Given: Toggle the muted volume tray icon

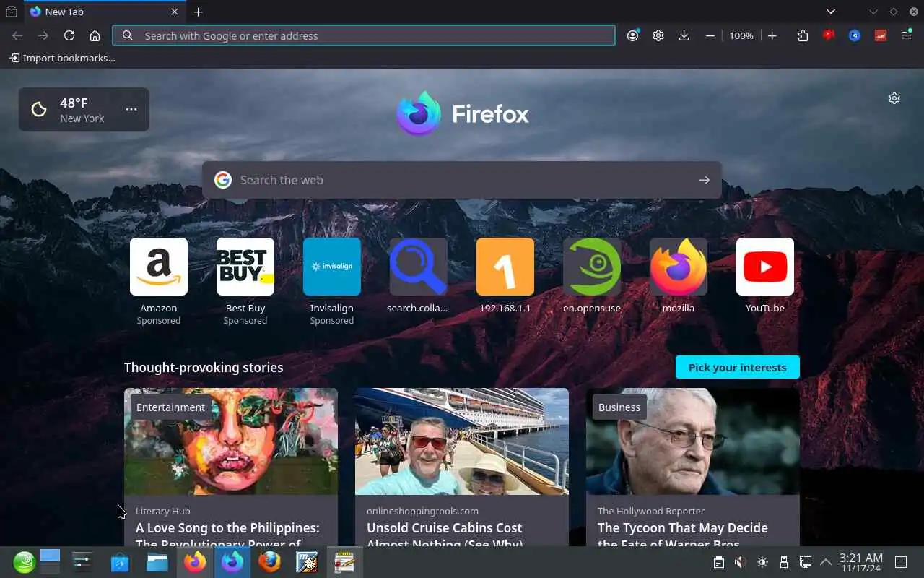Looking at the screenshot, I should [740, 562].
